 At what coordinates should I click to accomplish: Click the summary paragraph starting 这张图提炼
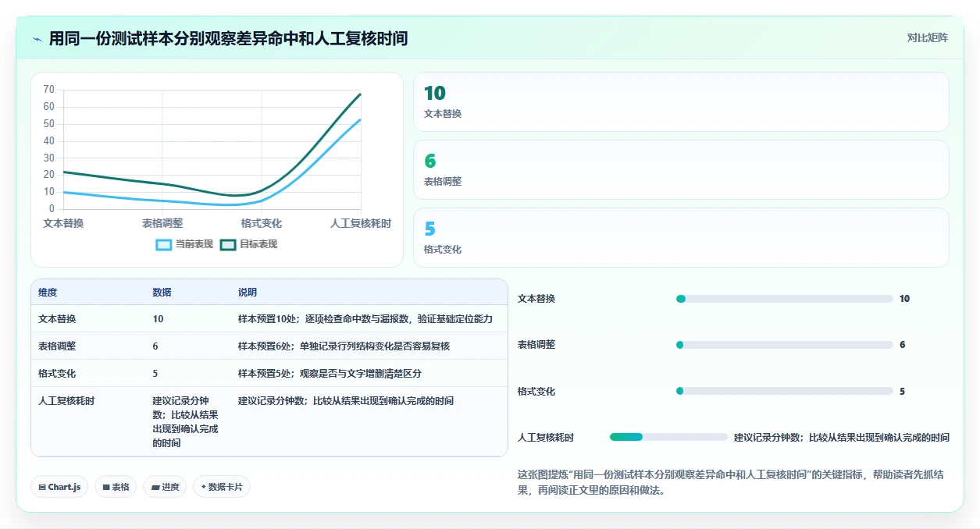pos(731,483)
